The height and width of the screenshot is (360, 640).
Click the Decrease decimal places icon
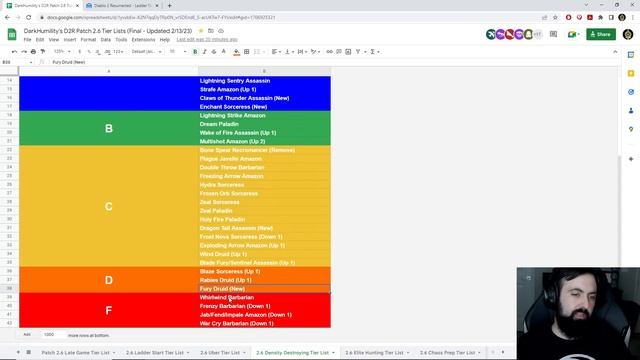(x=98, y=52)
